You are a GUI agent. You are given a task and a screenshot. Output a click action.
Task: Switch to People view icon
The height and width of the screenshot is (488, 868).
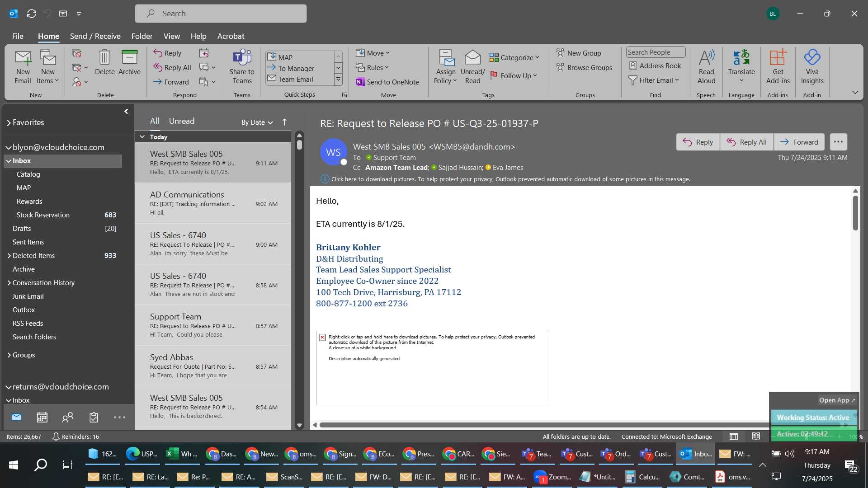click(68, 418)
